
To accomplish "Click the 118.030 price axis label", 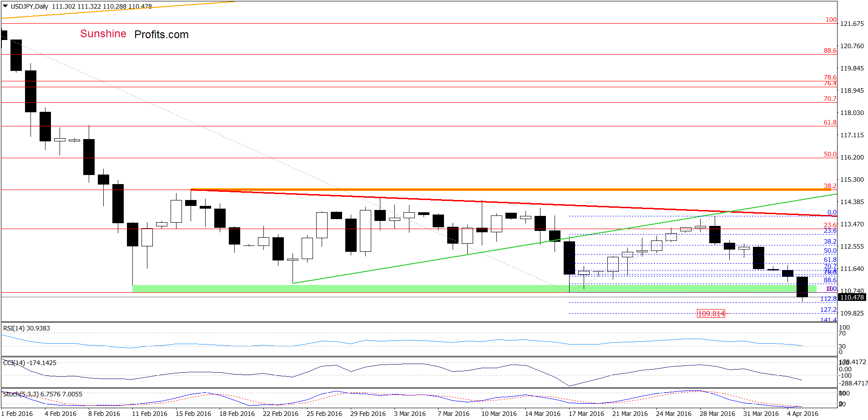I will point(852,113).
